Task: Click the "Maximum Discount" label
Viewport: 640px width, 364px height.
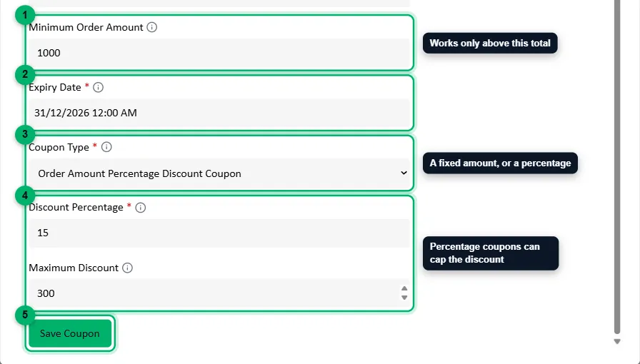Action: click(74, 268)
